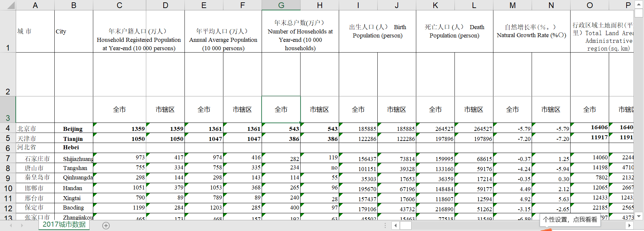The image size is (644, 231).
Task: Select the 自然增长率 Natural Growth Rate header cell
Action: 532,31
